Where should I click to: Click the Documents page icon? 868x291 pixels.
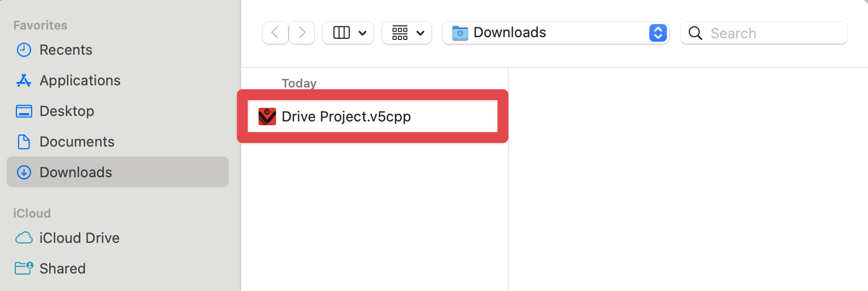point(24,142)
